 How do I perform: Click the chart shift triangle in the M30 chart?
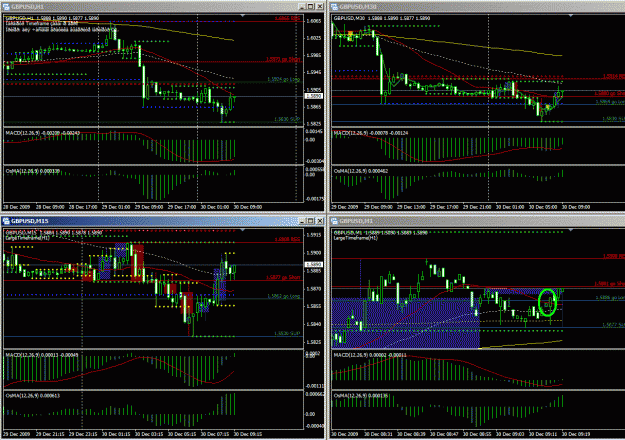click(571, 16)
